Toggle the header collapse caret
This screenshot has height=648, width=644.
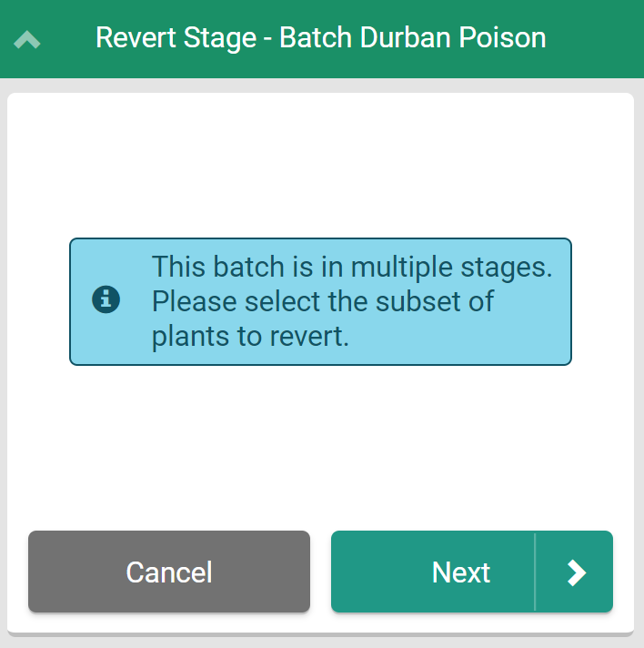pyautogui.click(x=27, y=40)
